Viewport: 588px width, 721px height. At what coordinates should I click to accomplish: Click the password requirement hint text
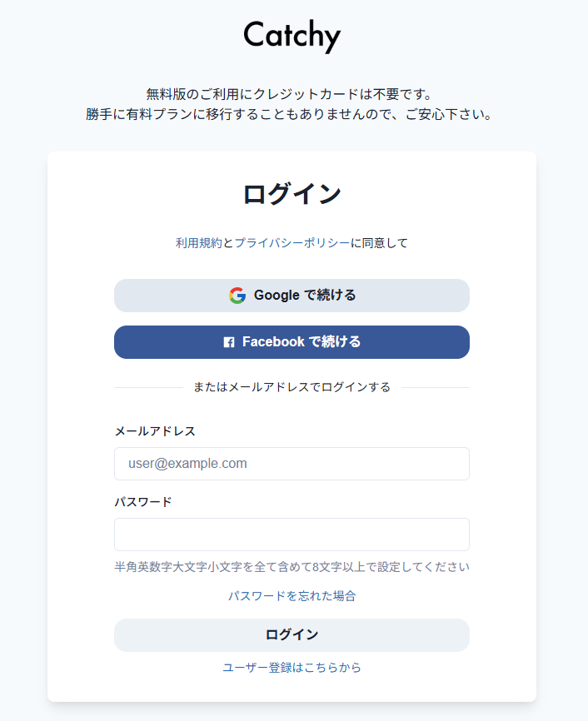pyautogui.click(x=292, y=568)
